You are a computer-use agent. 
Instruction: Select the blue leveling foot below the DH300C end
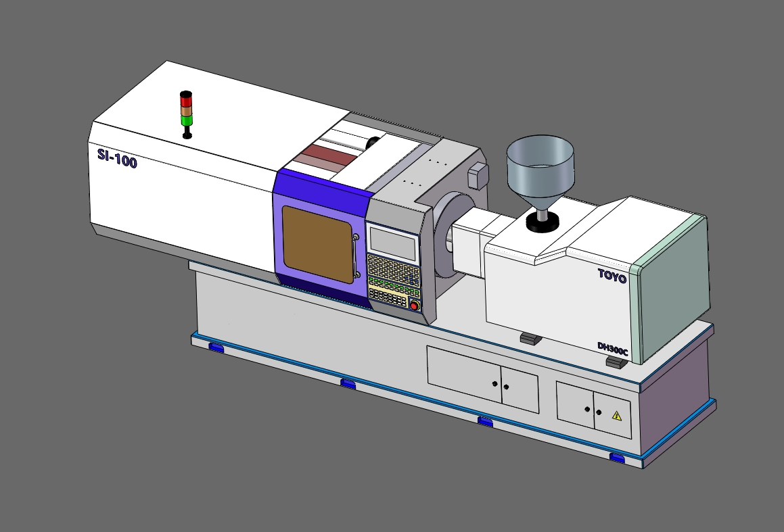tap(618, 458)
